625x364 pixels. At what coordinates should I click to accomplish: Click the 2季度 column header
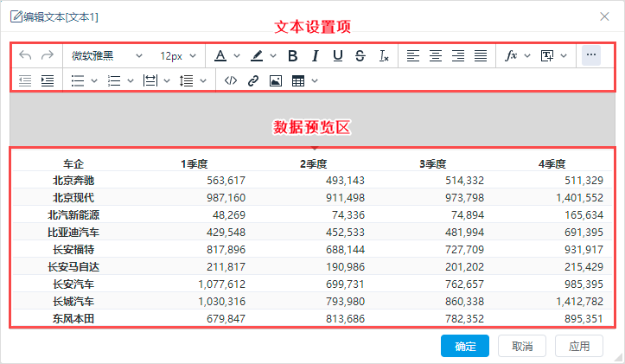click(x=313, y=164)
